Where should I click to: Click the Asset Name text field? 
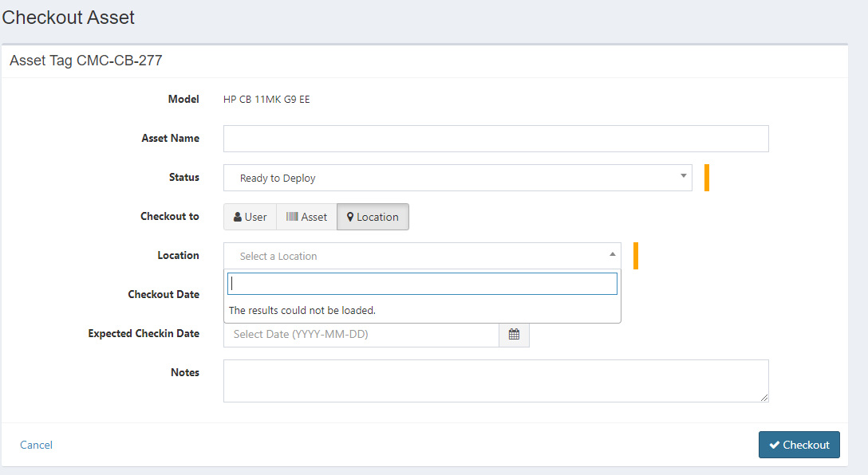coord(496,138)
